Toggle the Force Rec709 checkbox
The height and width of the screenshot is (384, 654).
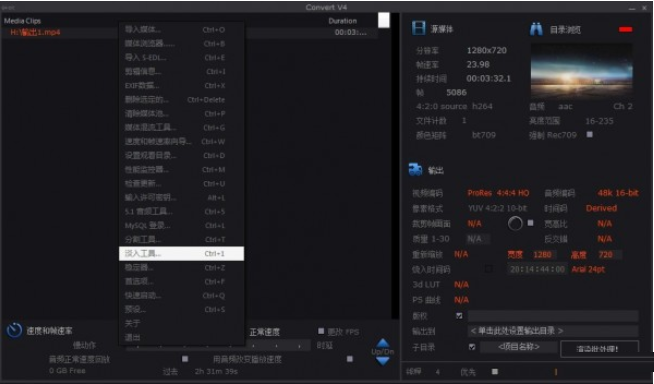(x=589, y=134)
